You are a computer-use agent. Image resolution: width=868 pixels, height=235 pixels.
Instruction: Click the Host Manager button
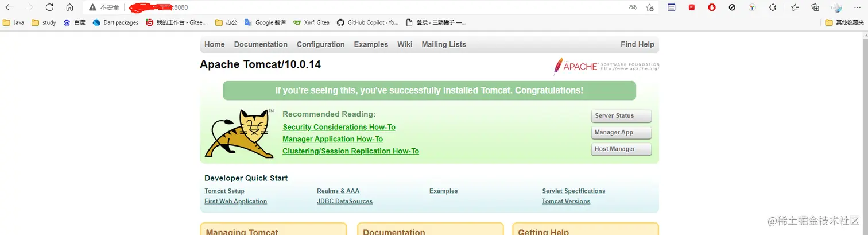pos(621,149)
